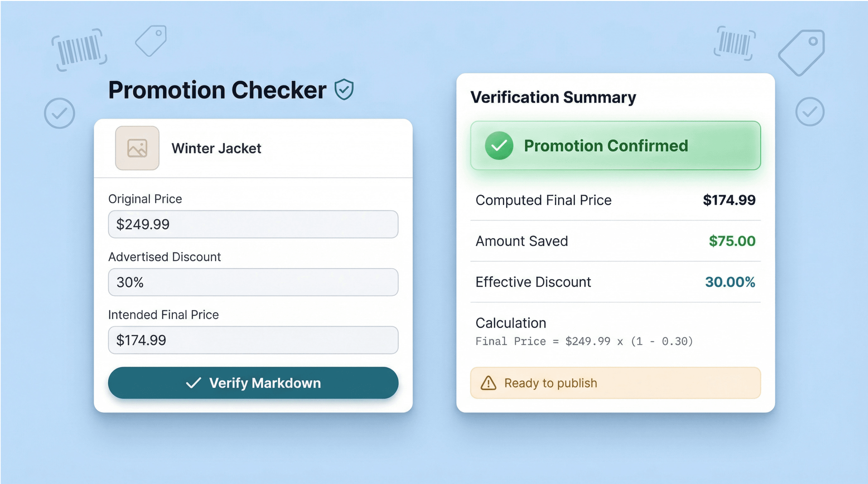Click the barcode icon near top-right corner
868x484 pixels.
734,44
